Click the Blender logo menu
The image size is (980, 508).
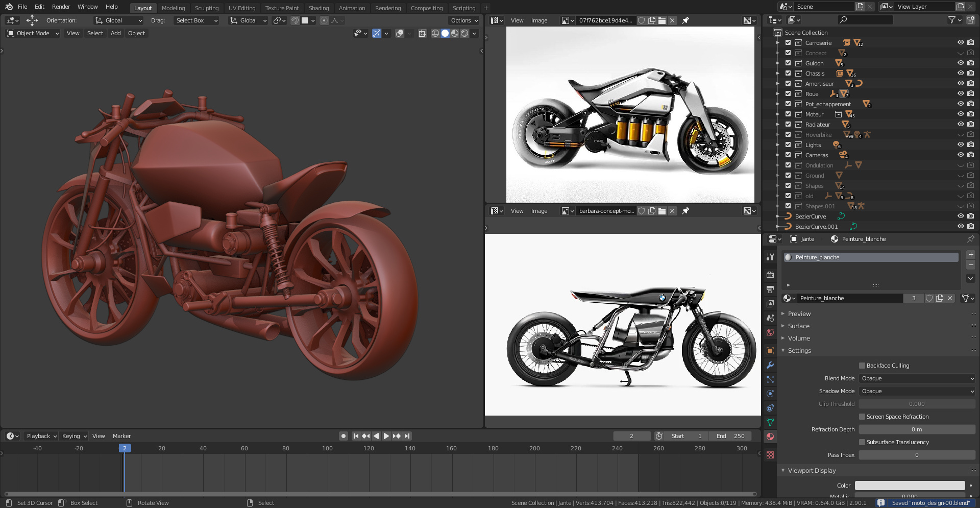(x=9, y=7)
